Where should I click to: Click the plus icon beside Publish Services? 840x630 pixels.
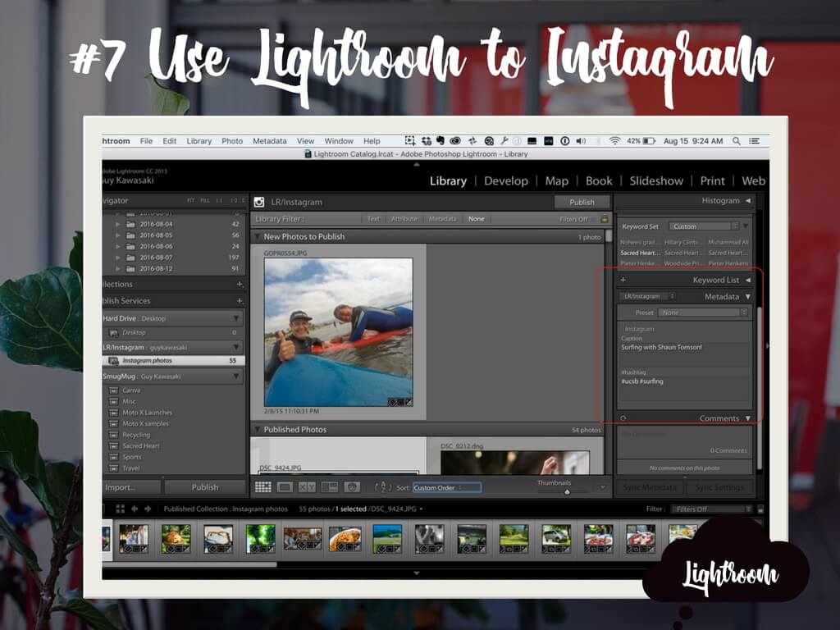[240, 301]
